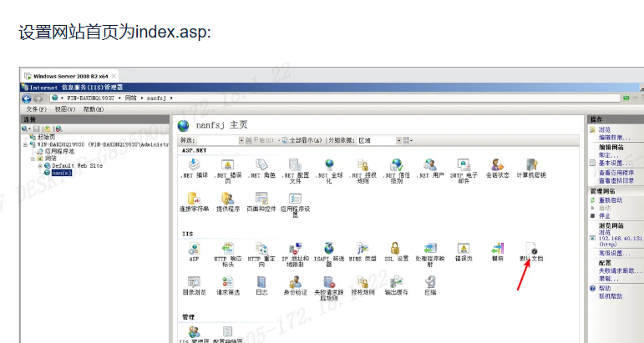Screen dimensions: 644x343
Task: Collapse the WIN-BAKDHQ1993U server tree node
Action: 26,144
